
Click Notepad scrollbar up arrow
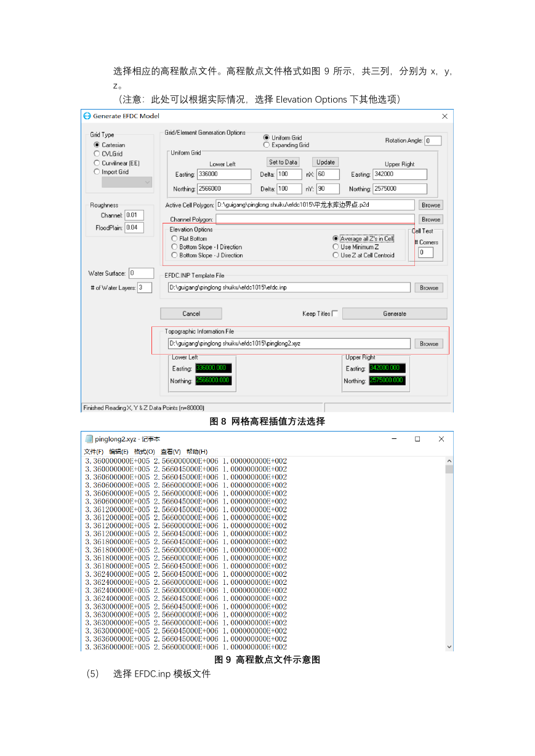click(449, 460)
